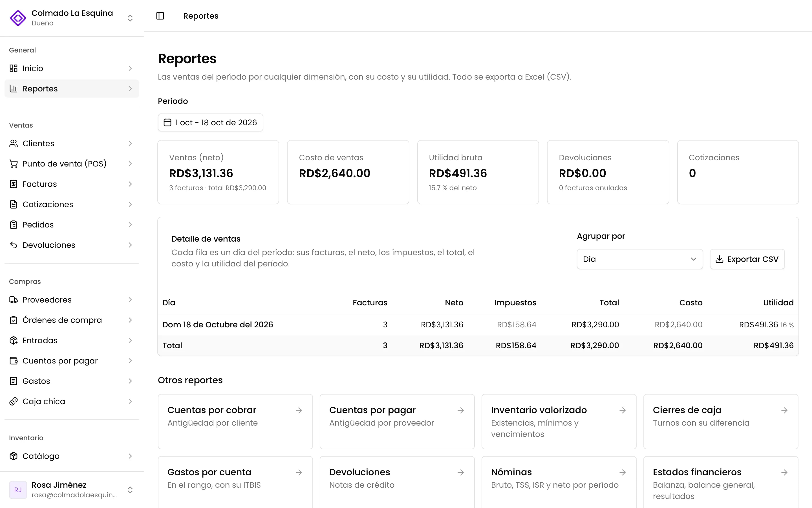Click the Entradas package icon
This screenshot has height=508, width=812.
pos(14,340)
